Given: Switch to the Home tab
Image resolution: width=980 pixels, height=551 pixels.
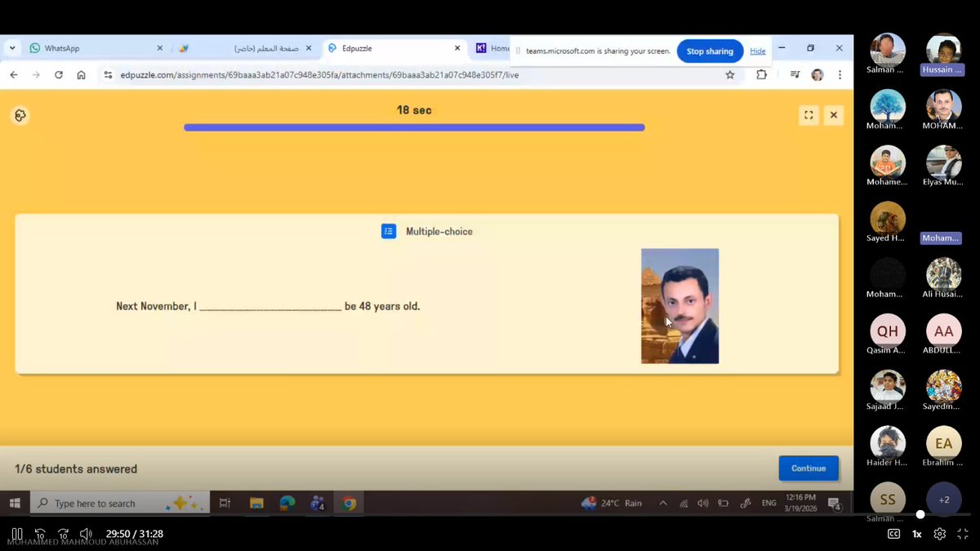Looking at the screenshot, I should click(x=492, y=48).
